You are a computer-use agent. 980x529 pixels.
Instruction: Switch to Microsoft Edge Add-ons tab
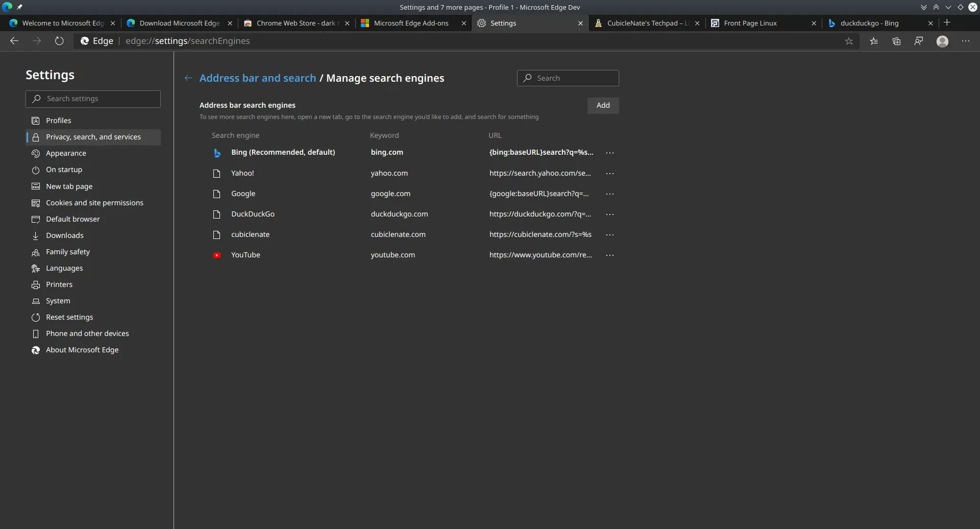pyautogui.click(x=411, y=23)
